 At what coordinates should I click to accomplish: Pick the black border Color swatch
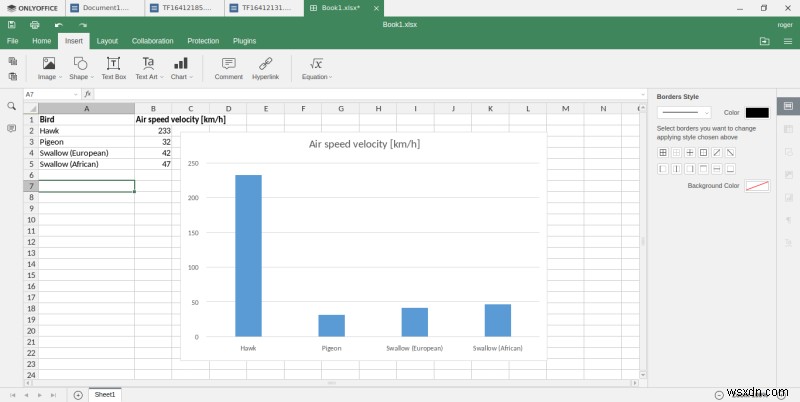point(757,113)
